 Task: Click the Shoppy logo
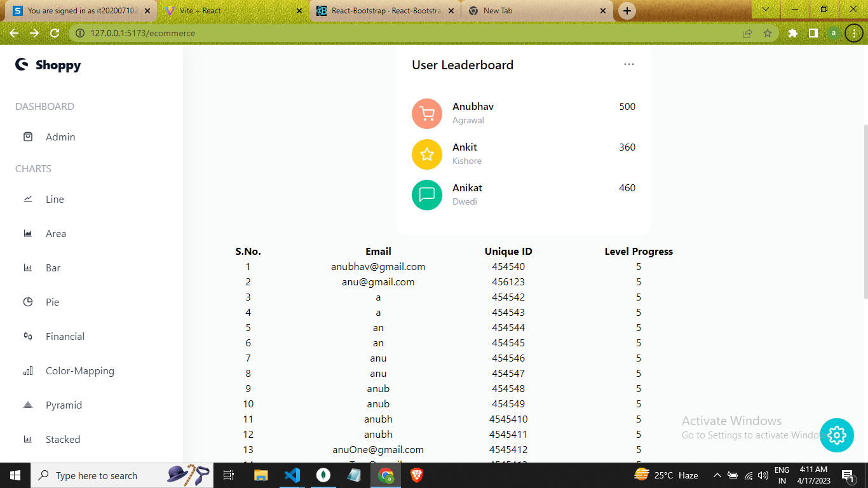tap(48, 65)
